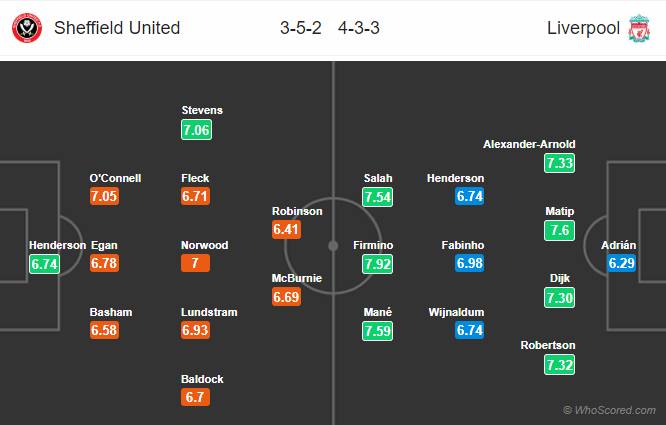This screenshot has height=425, width=666.
Task: Select the McBurnie player name
Action: click(x=296, y=279)
